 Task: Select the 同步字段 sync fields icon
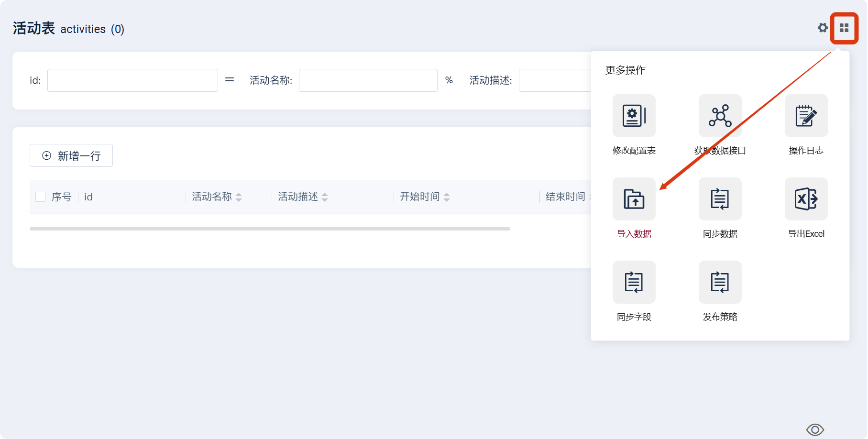pyautogui.click(x=634, y=282)
